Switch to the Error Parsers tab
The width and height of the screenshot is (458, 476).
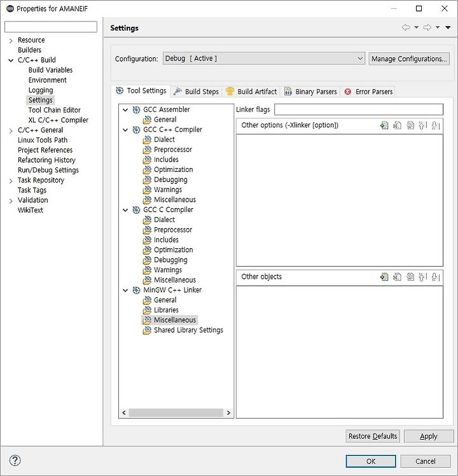click(368, 92)
